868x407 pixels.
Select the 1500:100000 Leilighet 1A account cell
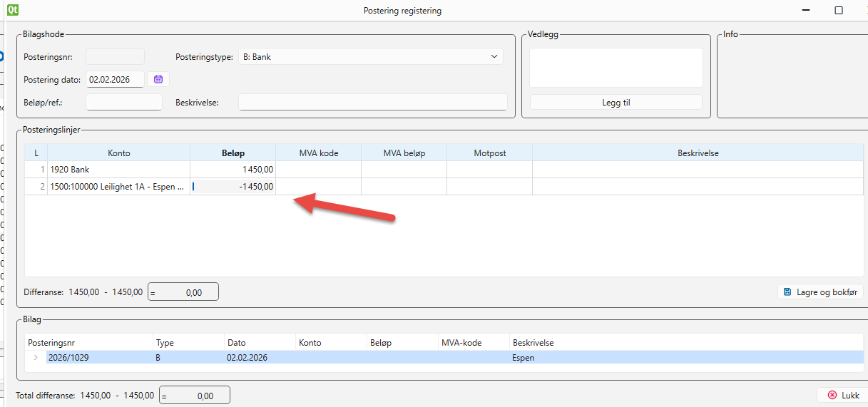[119, 187]
